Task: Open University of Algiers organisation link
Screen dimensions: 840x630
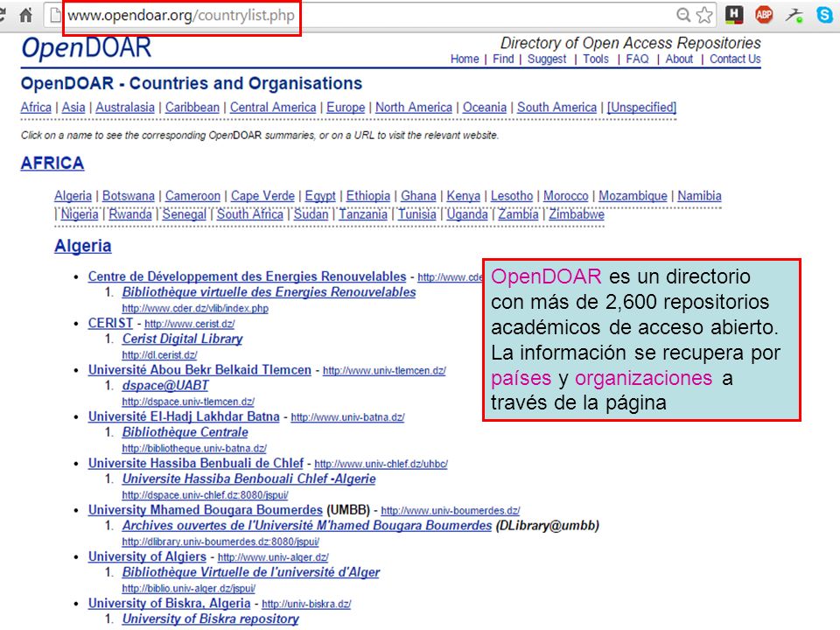Action: 147,556
